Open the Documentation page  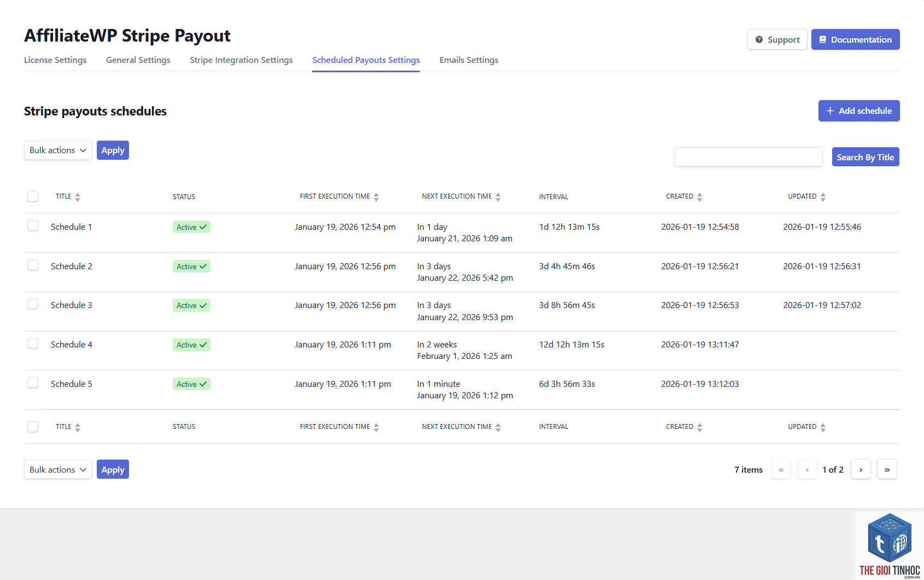click(x=855, y=39)
